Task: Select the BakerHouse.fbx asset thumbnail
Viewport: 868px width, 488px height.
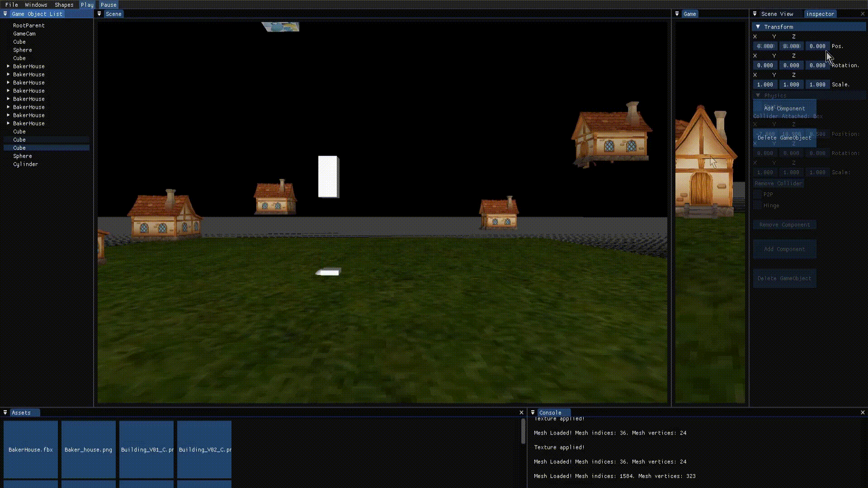Action: coord(30,449)
